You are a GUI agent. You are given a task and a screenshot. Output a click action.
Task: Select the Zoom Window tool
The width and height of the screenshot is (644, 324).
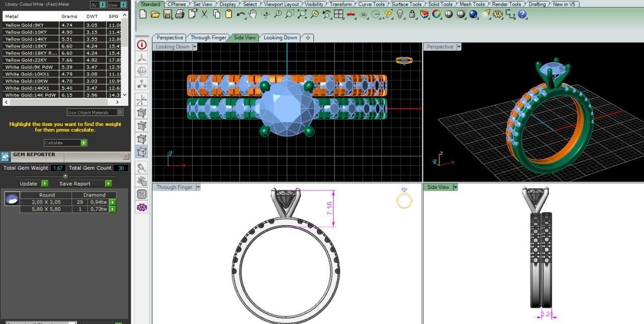coord(290,14)
